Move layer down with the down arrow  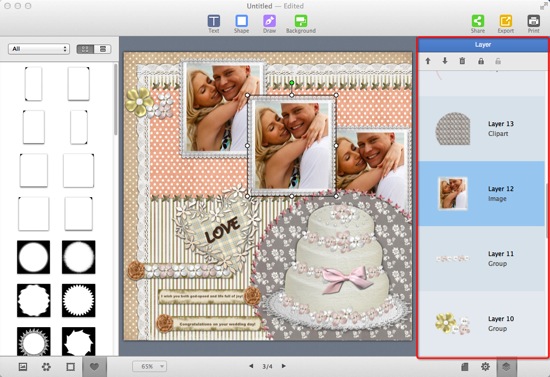pyautogui.click(x=445, y=61)
